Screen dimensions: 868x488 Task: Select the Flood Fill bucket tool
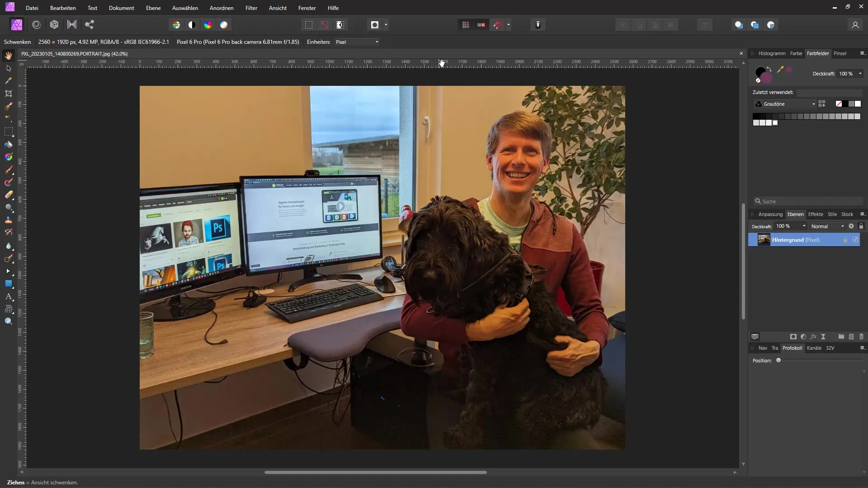point(9,145)
